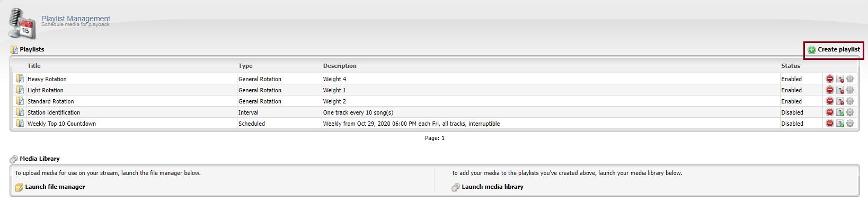
Task: Delete the Station identification playlist
Action: [830, 112]
